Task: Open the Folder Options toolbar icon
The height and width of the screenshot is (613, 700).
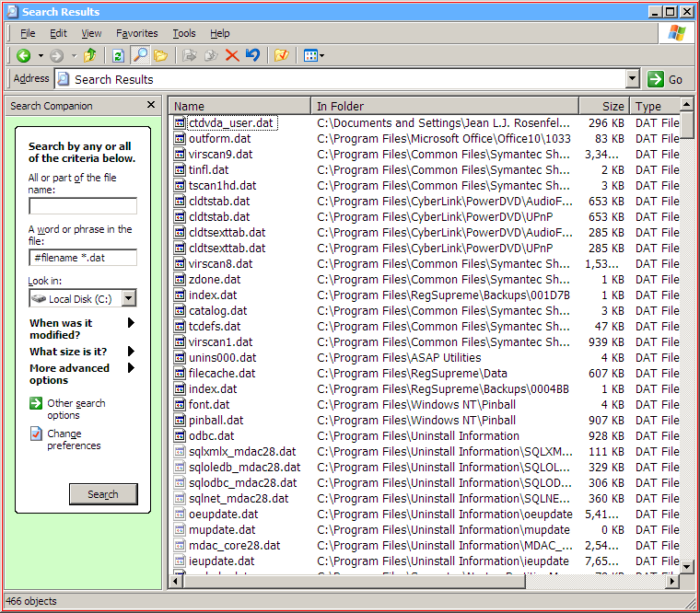Action: 281,56
